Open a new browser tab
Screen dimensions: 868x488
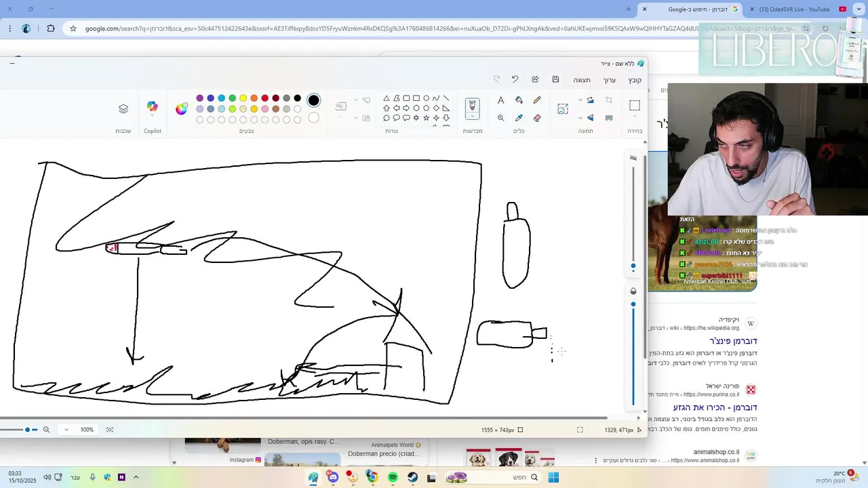pyautogui.click(x=629, y=9)
